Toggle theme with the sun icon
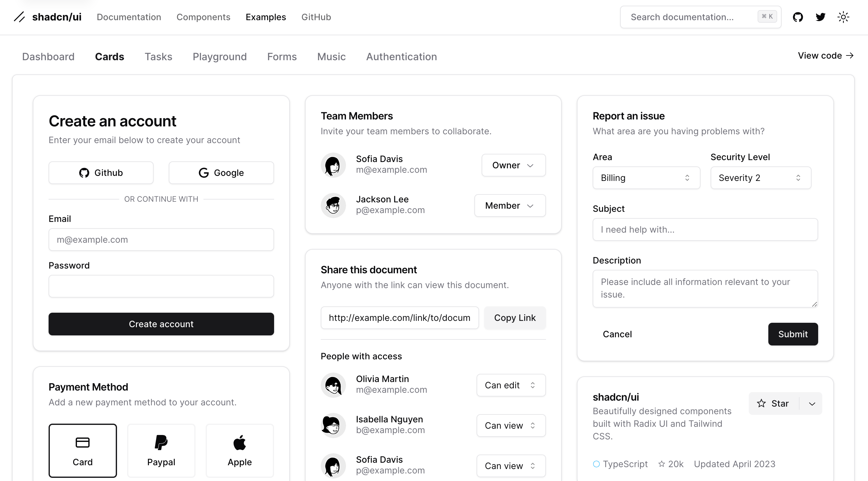868x481 pixels. coord(843,17)
